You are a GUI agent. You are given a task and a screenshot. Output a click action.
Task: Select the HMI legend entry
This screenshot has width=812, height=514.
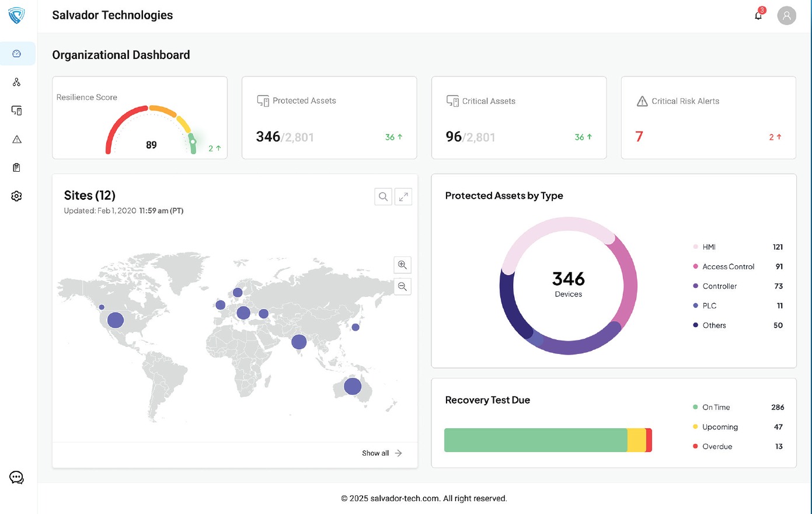tap(709, 247)
